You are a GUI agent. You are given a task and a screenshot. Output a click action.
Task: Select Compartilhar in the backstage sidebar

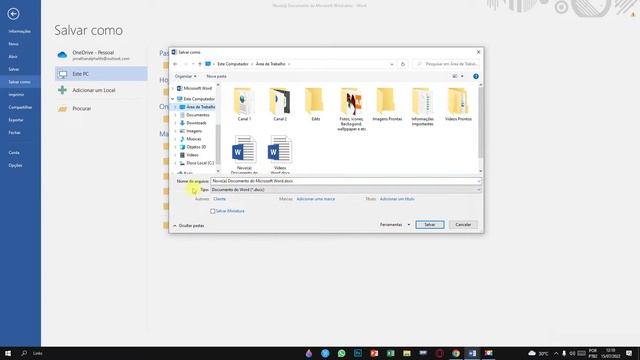[20, 107]
